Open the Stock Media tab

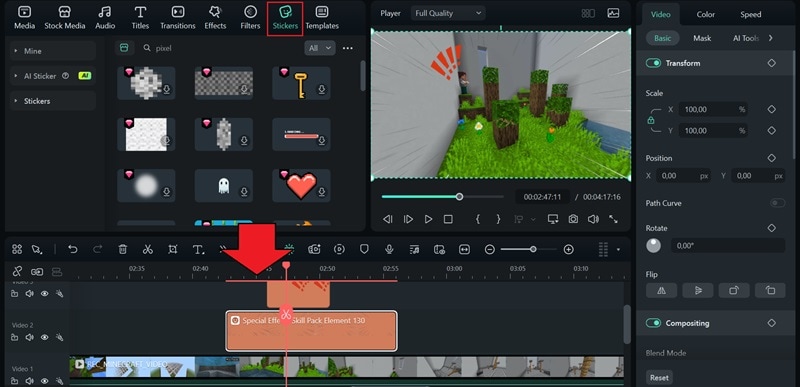tap(65, 18)
